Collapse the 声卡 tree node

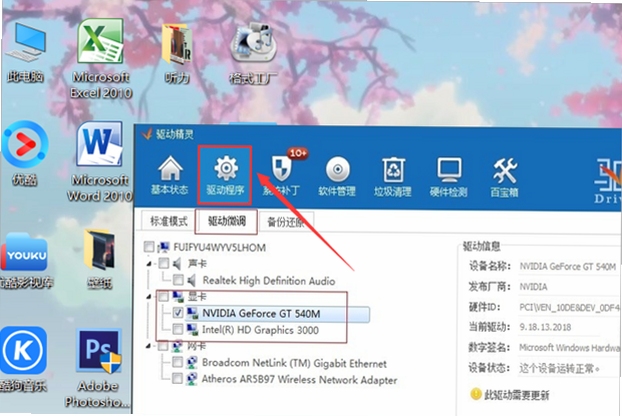[x=149, y=263]
